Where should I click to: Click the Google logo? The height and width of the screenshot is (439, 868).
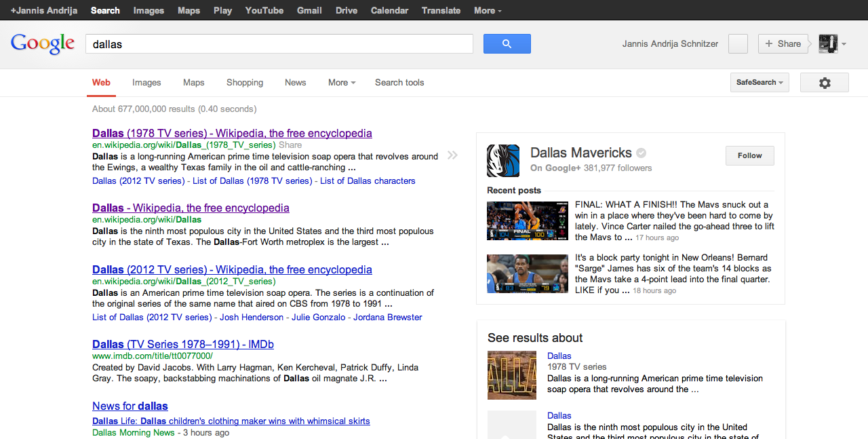point(42,43)
